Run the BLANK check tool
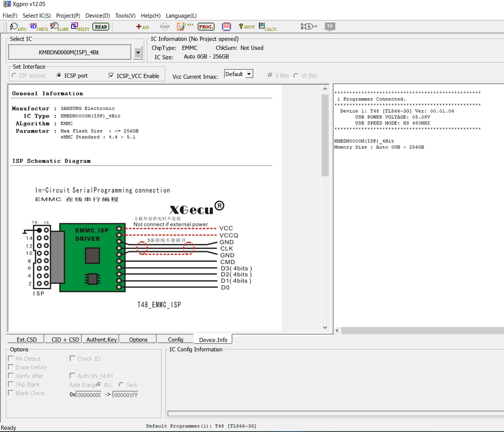Viewport: 504px width, 432px height. coord(59,27)
